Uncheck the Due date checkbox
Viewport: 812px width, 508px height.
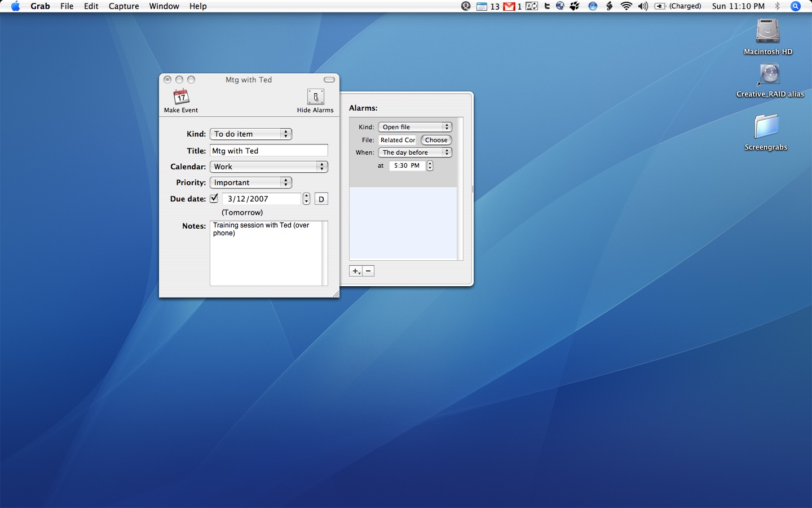[x=214, y=199]
